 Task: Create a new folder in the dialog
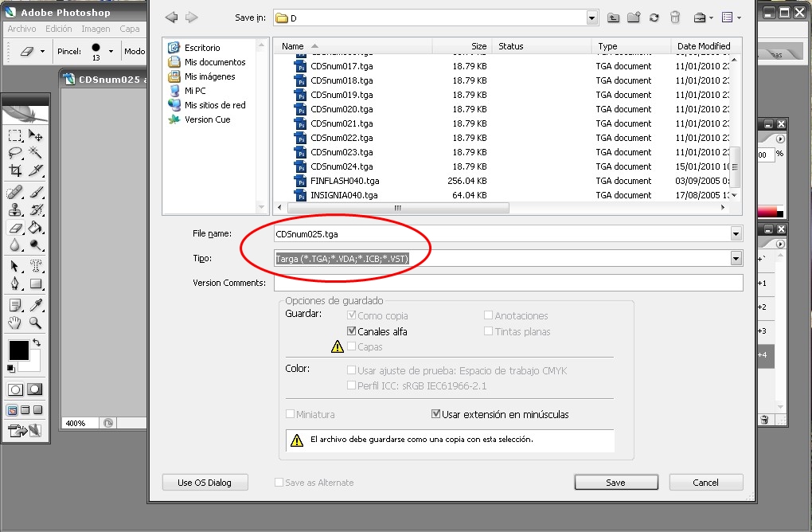[x=634, y=18]
